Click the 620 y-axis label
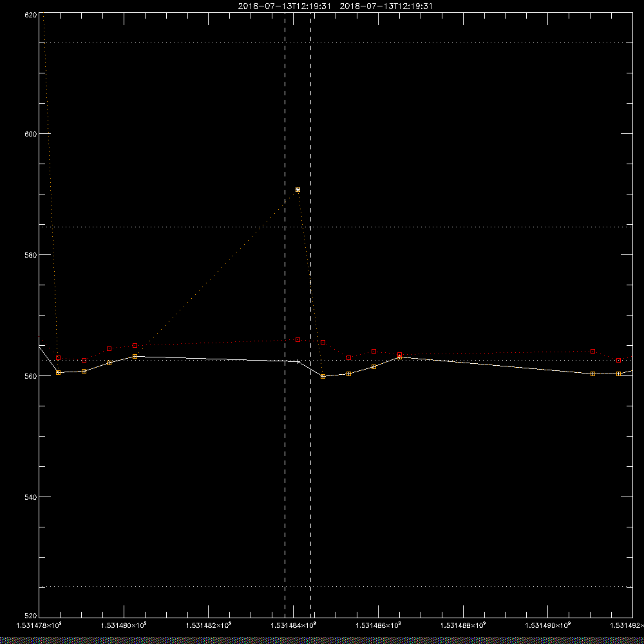Screen dimensions: 644x644 32,14
